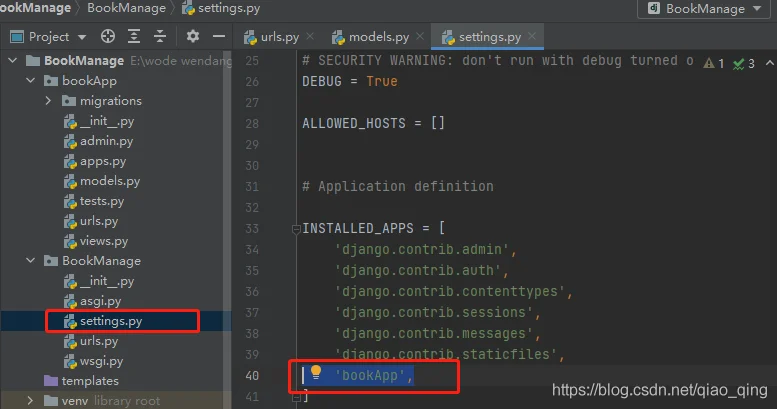Click the Expand All icon in Project toolbar
Viewport: 777px width, 409px height.
tap(134, 36)
